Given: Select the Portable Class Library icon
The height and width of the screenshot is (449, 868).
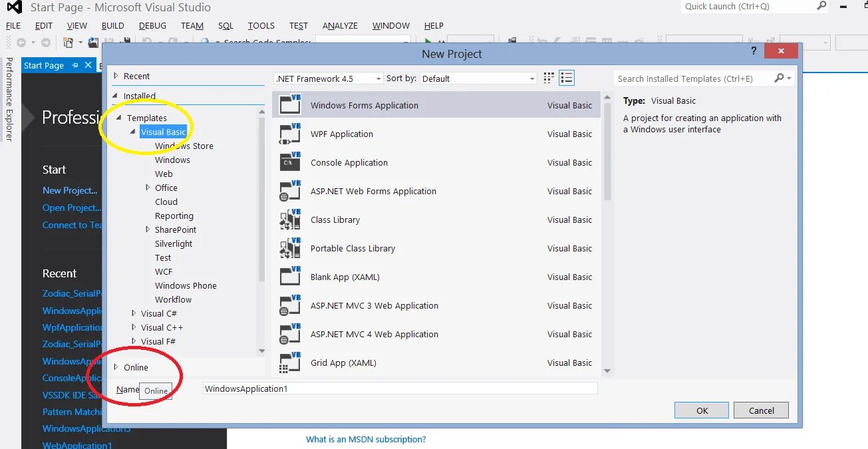Looking at the screenshot, I should click(290, 248).
